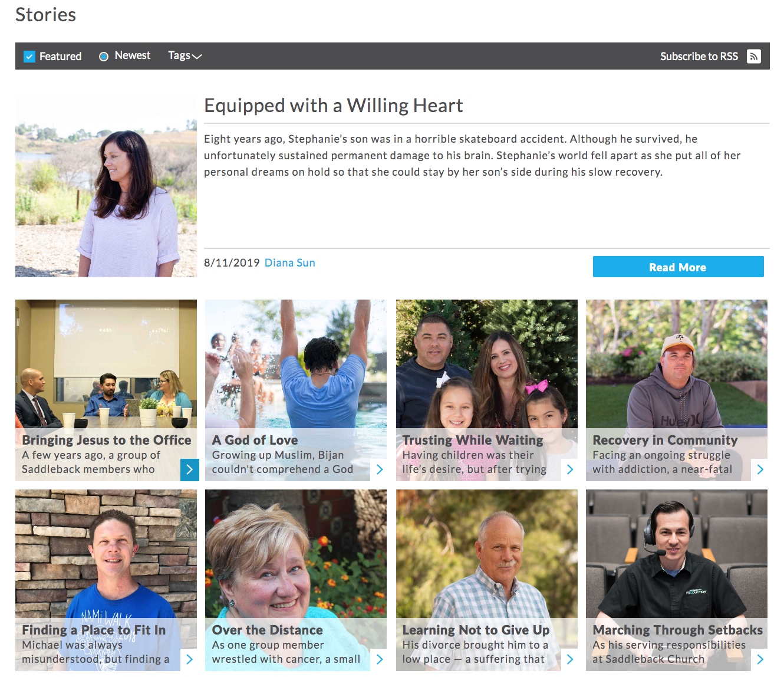
Task: Click the Subscribe to RSS link
Action: [699, 56]
